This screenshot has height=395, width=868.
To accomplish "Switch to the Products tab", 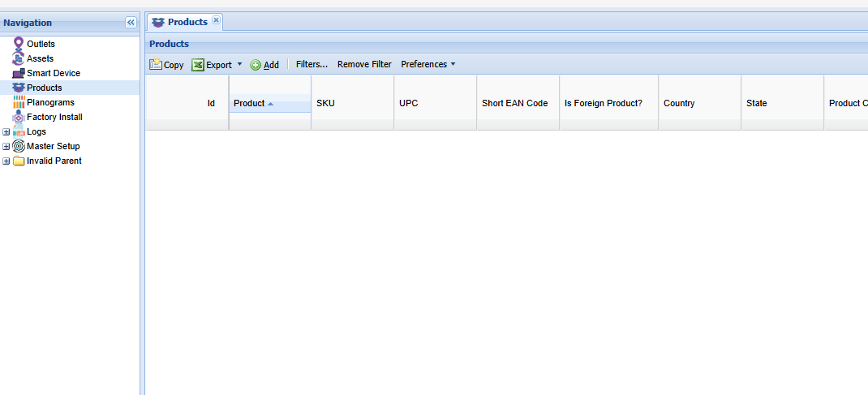I will (187, 22).
